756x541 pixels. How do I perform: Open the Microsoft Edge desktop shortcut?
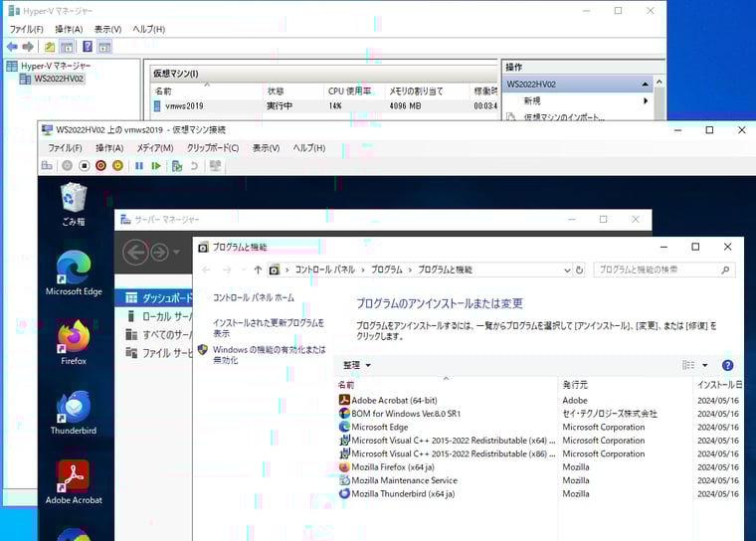pos(74,273)
